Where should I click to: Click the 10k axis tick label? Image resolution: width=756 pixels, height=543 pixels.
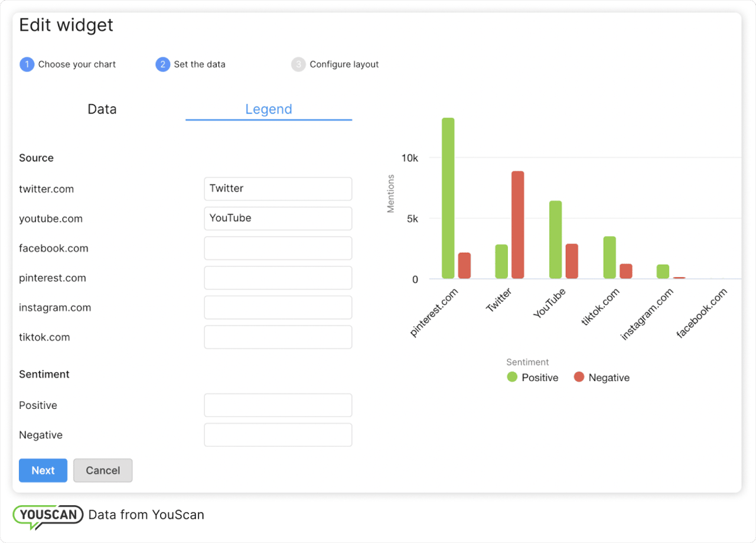(409, 158)
